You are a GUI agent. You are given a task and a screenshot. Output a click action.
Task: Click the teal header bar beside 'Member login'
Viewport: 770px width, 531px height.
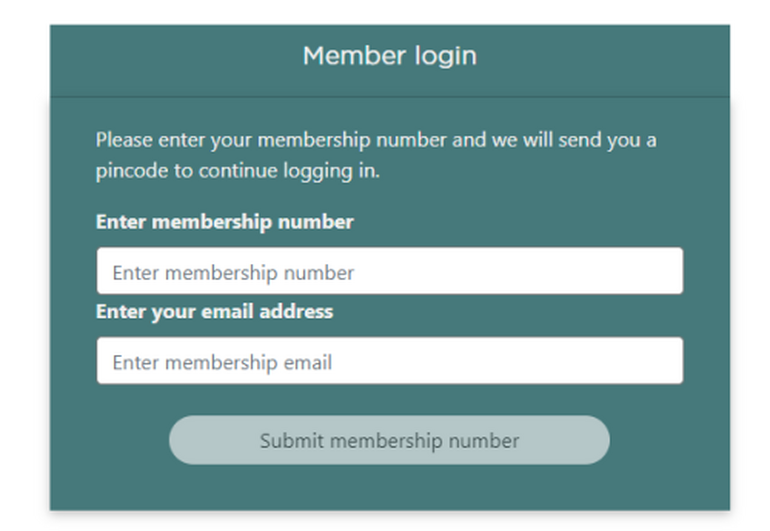[x=600, y=56]
